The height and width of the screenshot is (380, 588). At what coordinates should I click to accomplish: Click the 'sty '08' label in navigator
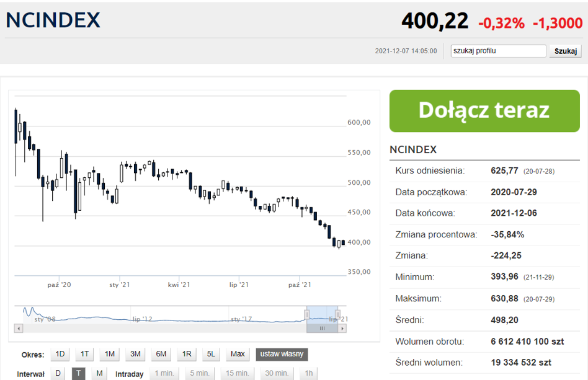click(x=45, y=319)
